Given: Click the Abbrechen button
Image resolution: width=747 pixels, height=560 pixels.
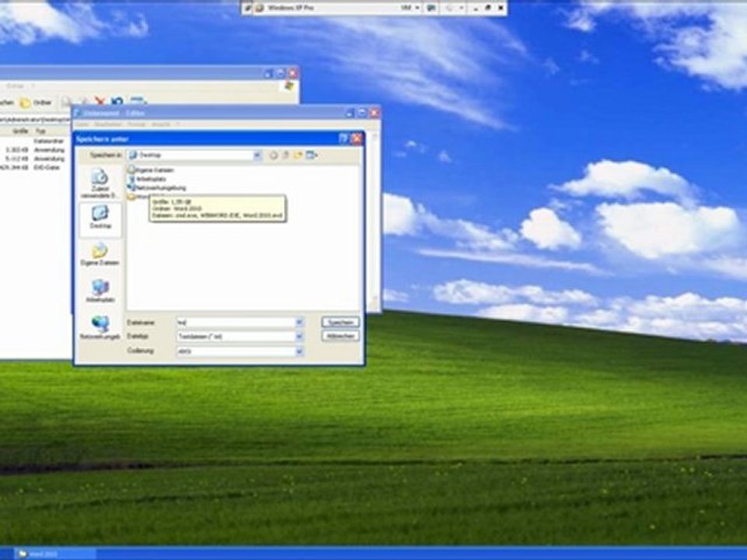Looking at the screenshot, I should click(x=340, y=336).
